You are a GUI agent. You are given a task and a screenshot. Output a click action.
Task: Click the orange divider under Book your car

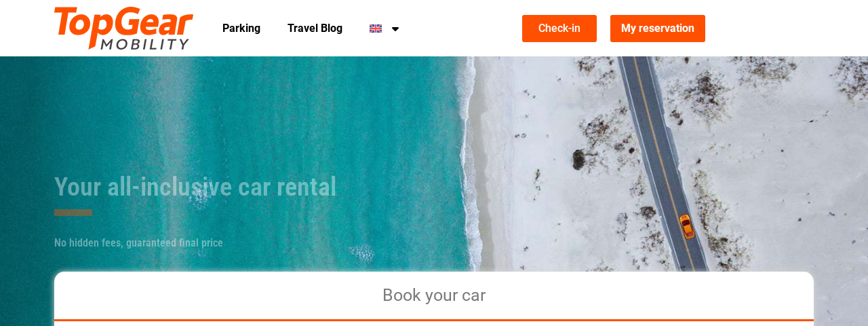[434, 320]
